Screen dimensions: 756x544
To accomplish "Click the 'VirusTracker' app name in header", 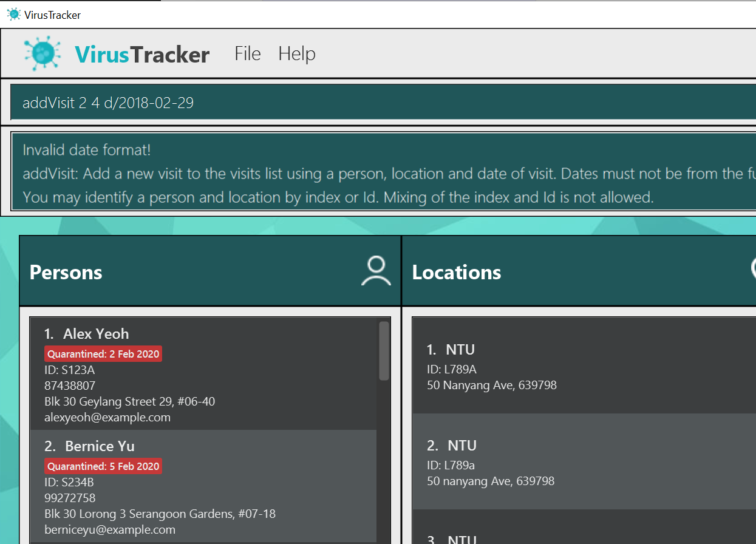I will pos(142,55).
